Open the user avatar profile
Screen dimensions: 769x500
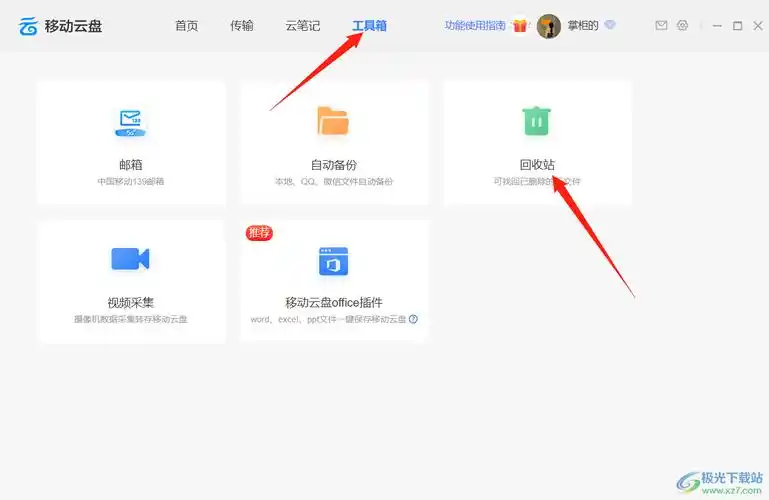click(x=549, y=26)
